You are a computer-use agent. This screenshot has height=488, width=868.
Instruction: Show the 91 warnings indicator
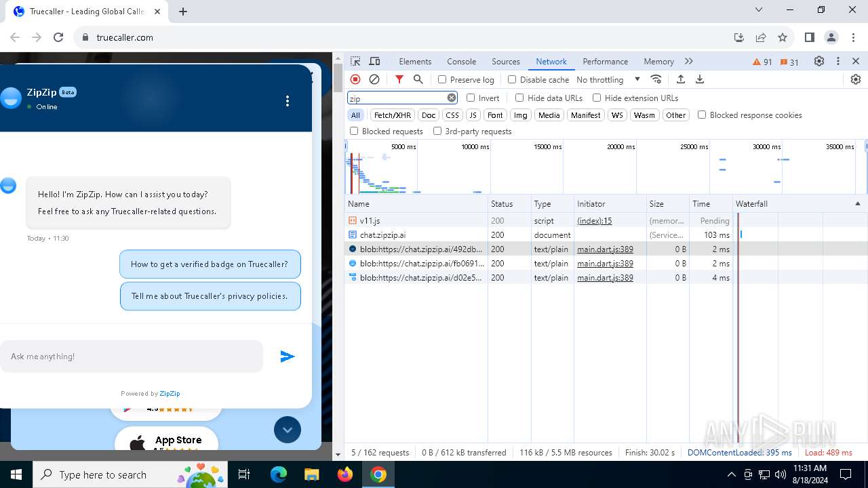coord(762,62)
